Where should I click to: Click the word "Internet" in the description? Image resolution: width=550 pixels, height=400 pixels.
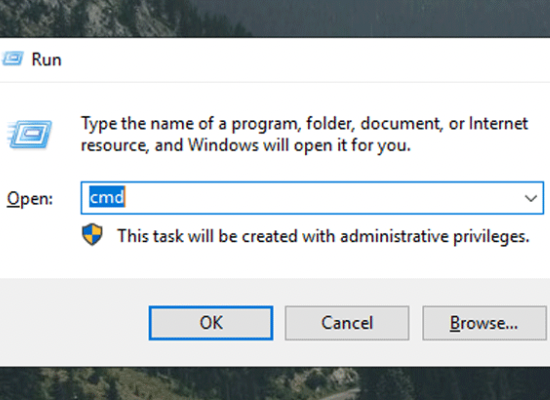498,123
